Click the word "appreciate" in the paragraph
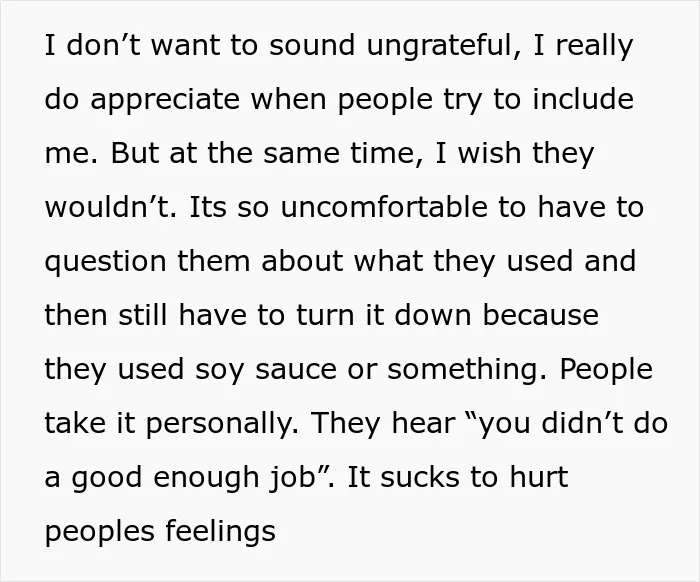 pyautogui.click(x=165, y=100)
